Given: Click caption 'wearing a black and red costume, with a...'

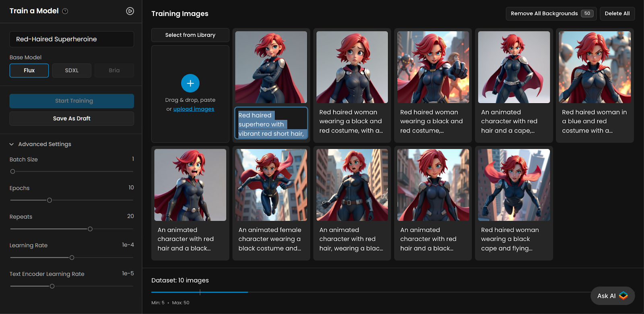Looking at the screenshot, I should click(x=351, y=121).
